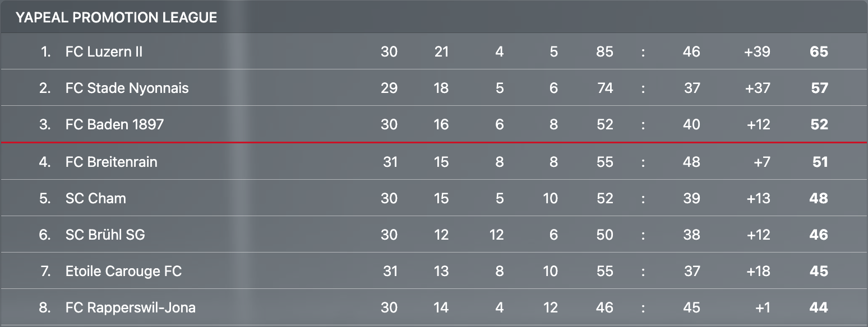Select FC Baden 1897's 52 points total
The height and width of the screenshot is (327, 868).
point(819,124)
